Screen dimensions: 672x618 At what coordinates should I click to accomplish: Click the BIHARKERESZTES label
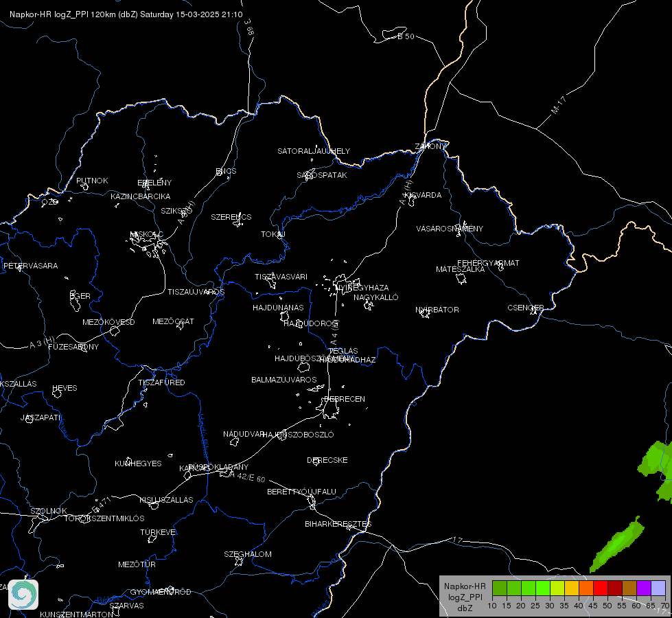[x=338, y=524]
